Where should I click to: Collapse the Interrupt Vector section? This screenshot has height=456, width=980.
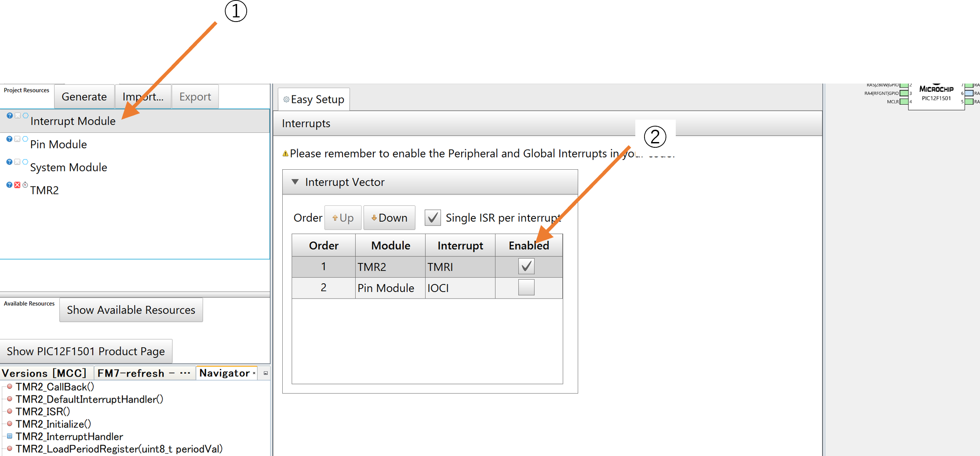point(295,182)
